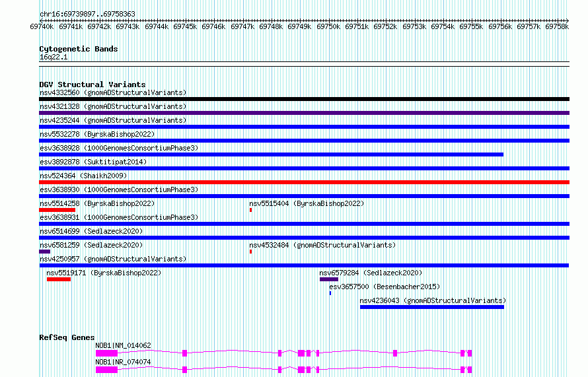Click the Cytogenetic Bands track title
588x377 pixels.
pyautogui.click(x=79, y=49)
